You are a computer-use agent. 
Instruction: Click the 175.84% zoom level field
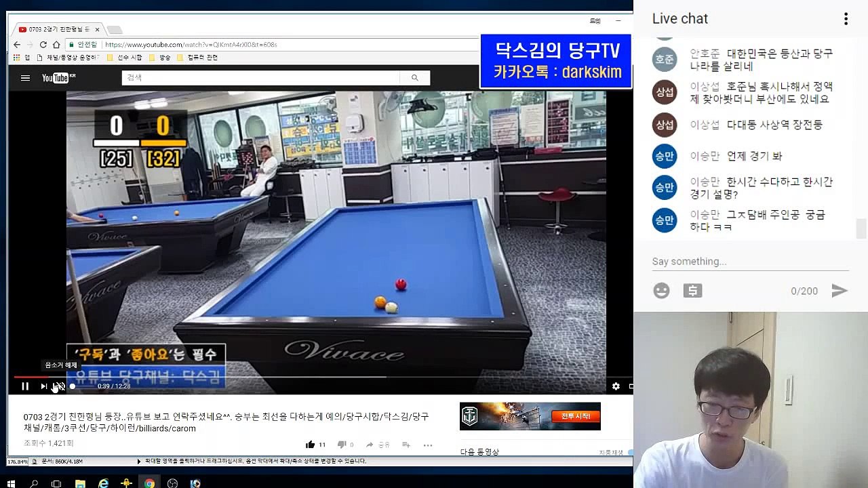tap(18, 462)
